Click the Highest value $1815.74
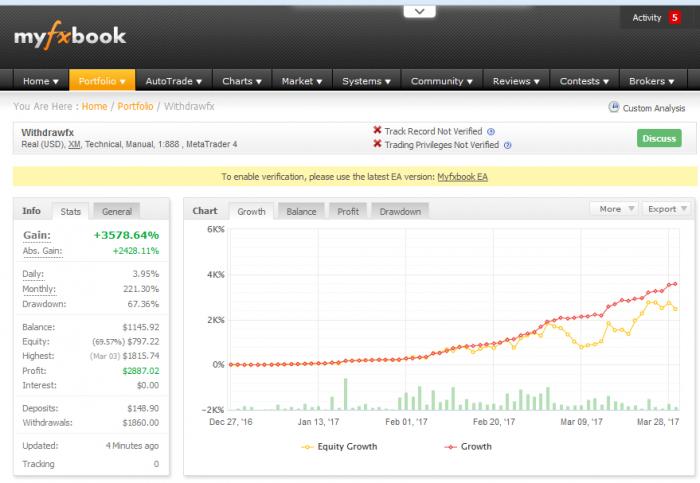Screen dimensions: 700x483 141,356
